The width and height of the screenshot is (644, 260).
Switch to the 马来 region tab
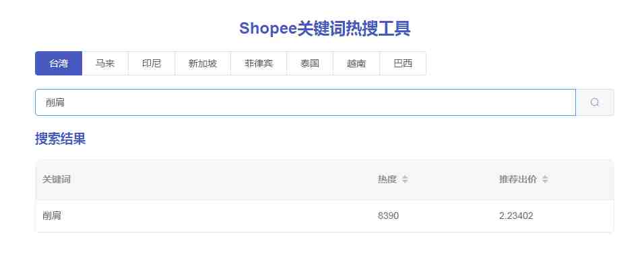(105, 63)
